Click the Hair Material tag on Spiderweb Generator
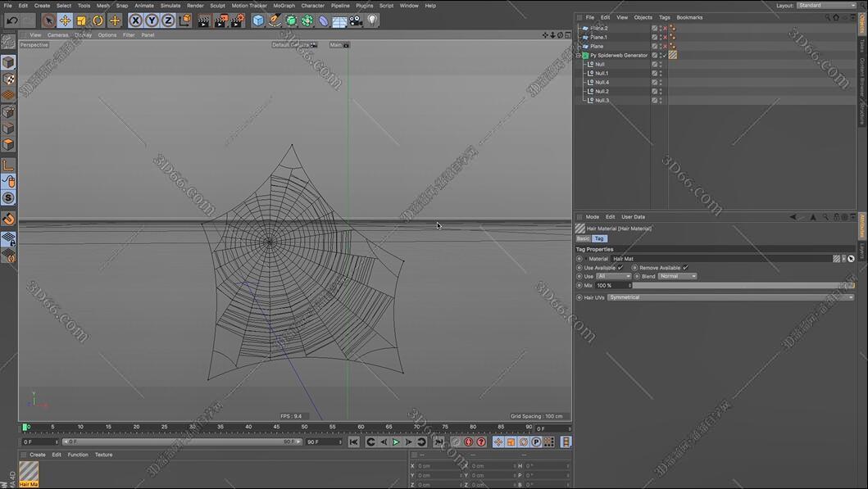 coord(673,56)
